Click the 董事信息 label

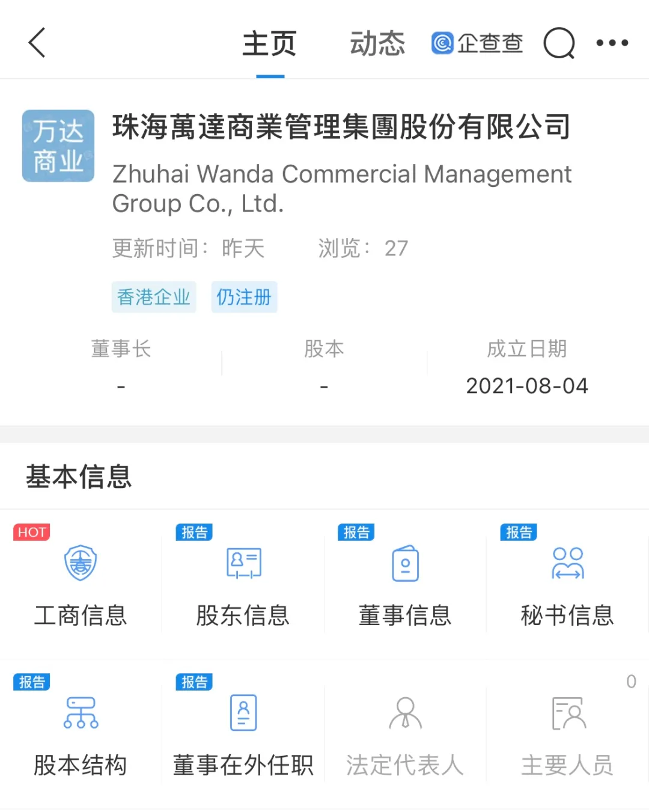(406, 615)
